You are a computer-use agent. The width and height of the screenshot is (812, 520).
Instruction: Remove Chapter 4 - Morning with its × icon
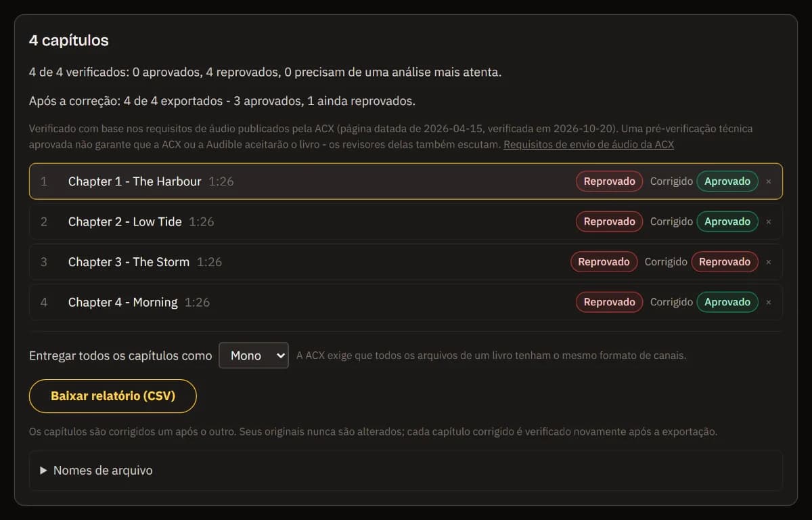[768, 302]
